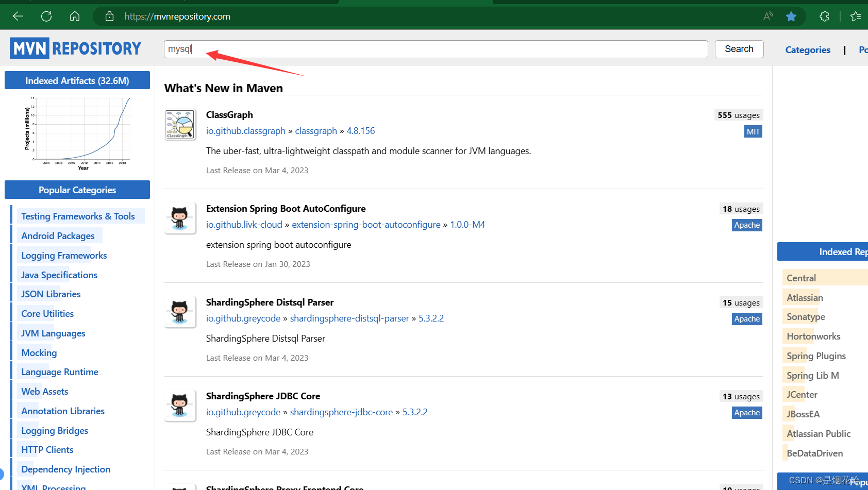Open Sonatype repository link

coord(806,317)
